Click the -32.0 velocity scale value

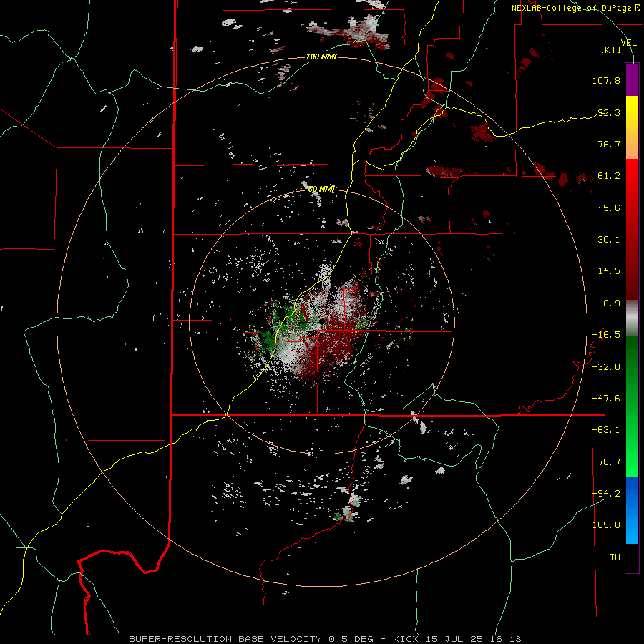606,367
